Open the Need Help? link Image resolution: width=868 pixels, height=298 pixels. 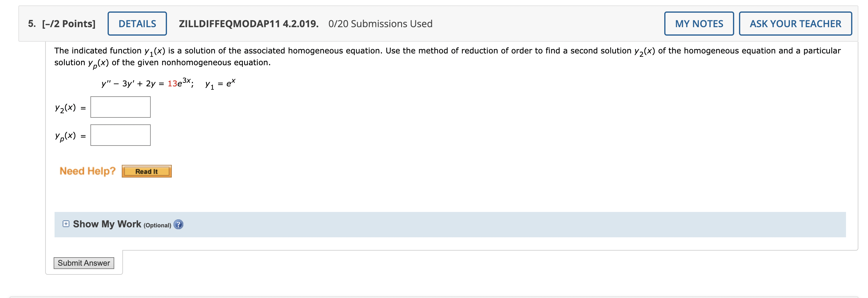coord(87,171)
